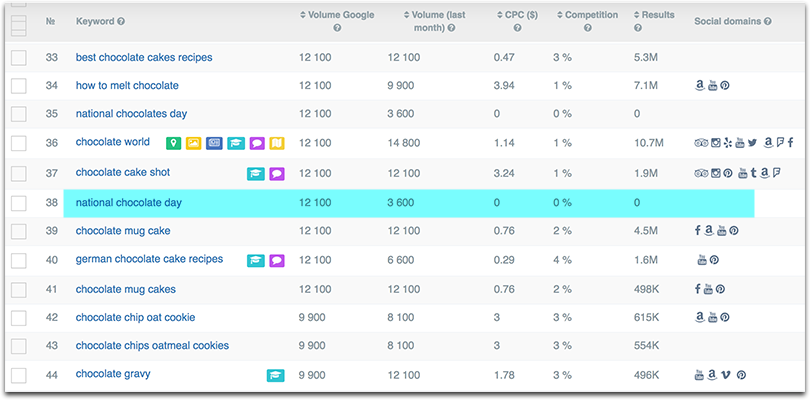The width and height of the screenshot is (810, 400).
Task: Click the teal graduation cap icon for chocolate gravy
Action: [x=275, y=376]
